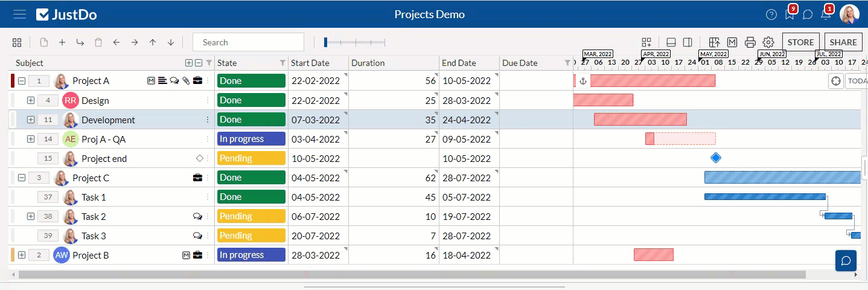Click the briefcase icon on Project C

point(197,178)
